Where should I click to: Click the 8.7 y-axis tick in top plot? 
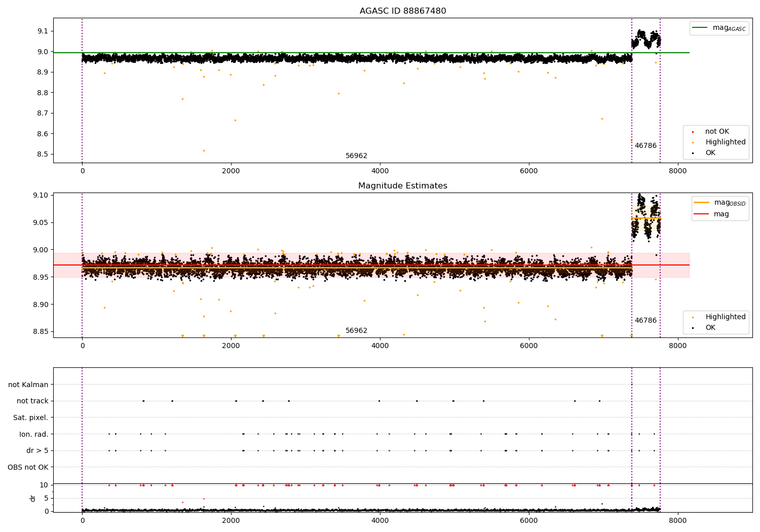coord(43,113)
